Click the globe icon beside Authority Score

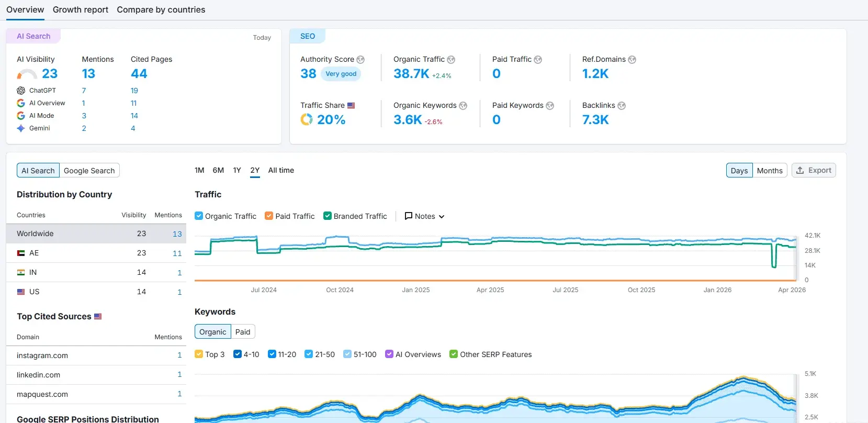360,60
